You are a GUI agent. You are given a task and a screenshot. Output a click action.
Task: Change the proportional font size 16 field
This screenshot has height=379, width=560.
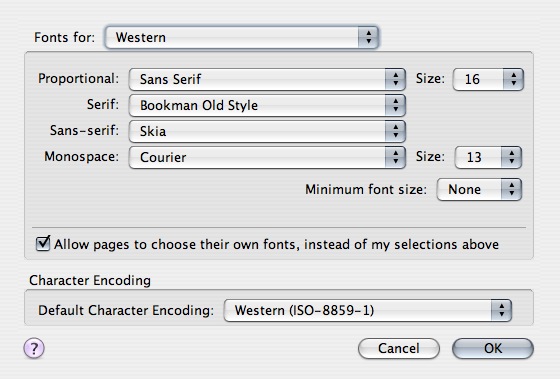[x=488, y=79]
